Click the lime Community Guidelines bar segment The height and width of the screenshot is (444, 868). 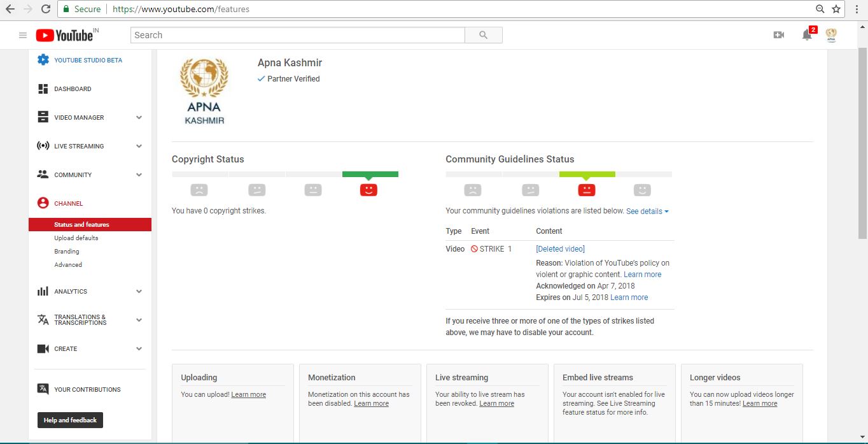click(587, 174)
